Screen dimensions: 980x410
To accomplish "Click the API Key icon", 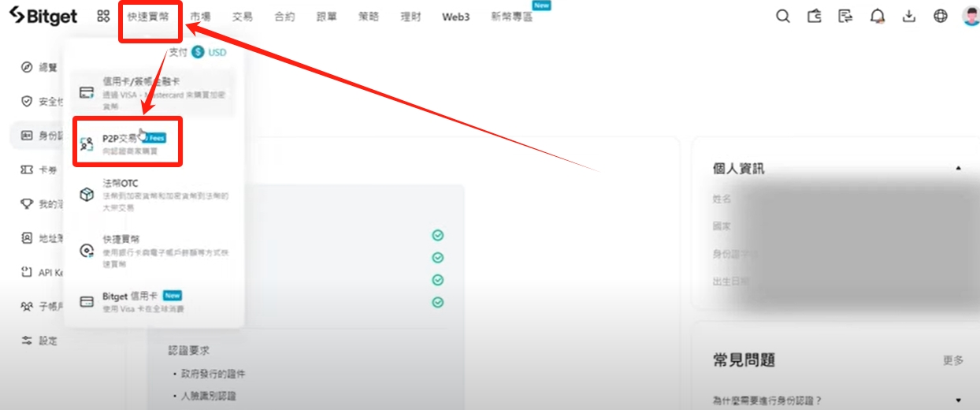I will (x=27, y=272).
